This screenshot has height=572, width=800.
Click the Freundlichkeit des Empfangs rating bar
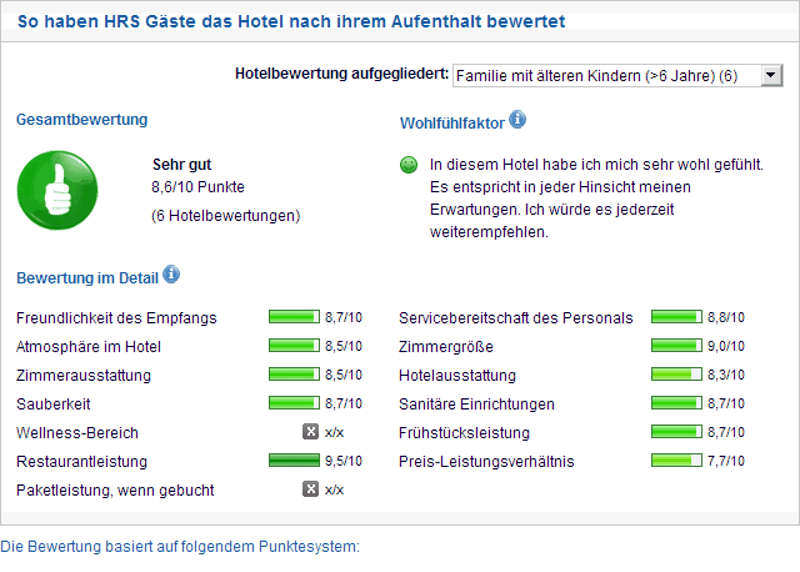tap(293, 317)
